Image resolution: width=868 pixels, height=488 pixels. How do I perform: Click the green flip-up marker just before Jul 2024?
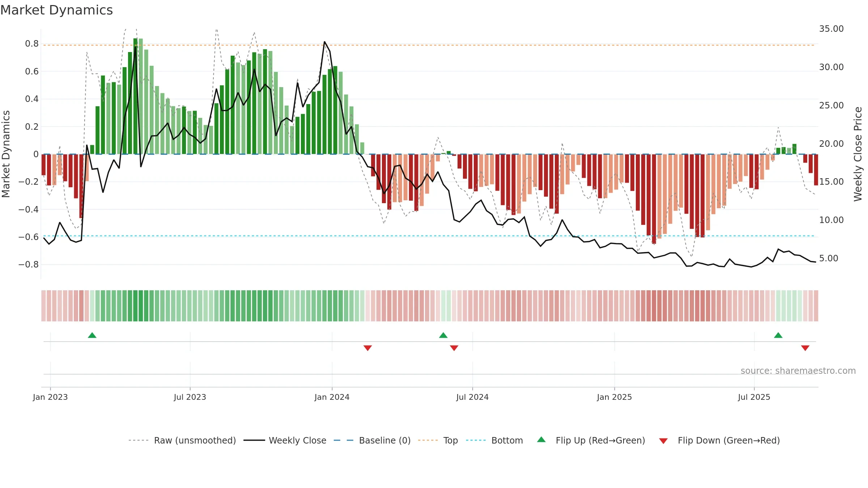(443, 335)
